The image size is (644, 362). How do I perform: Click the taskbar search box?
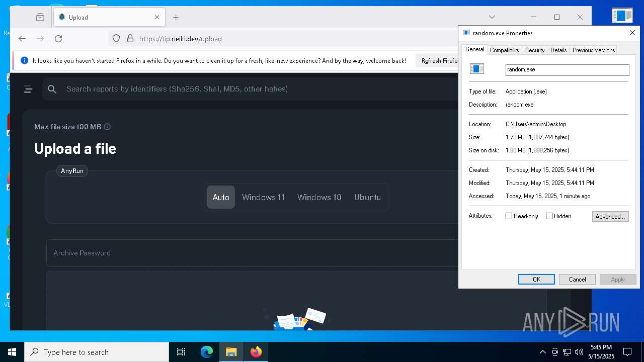coord(97,352)
